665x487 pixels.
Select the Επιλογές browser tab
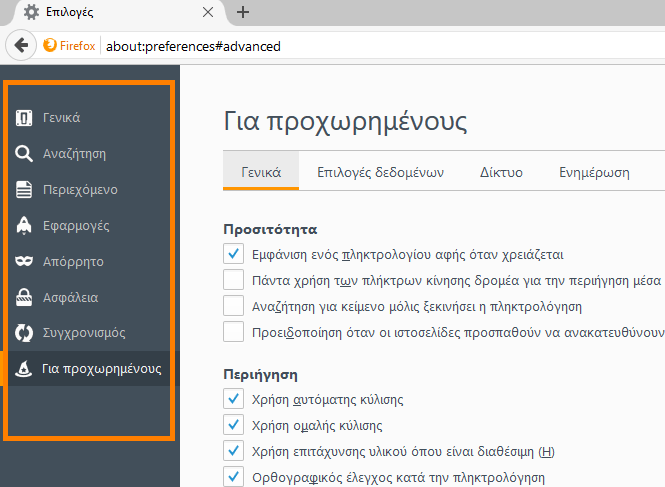tap(119, 12)
